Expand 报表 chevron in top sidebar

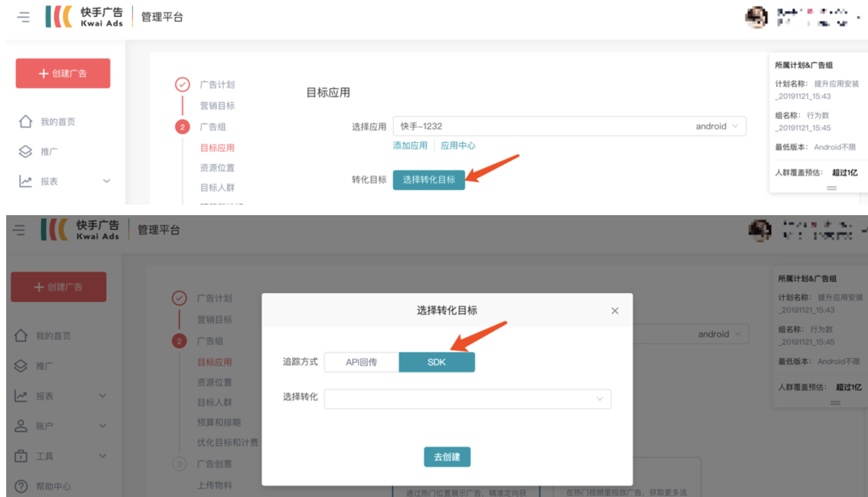click(106, 181)
